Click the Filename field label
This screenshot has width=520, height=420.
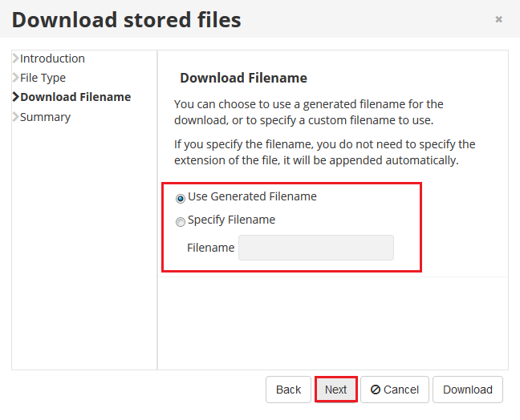click(210, 248)
